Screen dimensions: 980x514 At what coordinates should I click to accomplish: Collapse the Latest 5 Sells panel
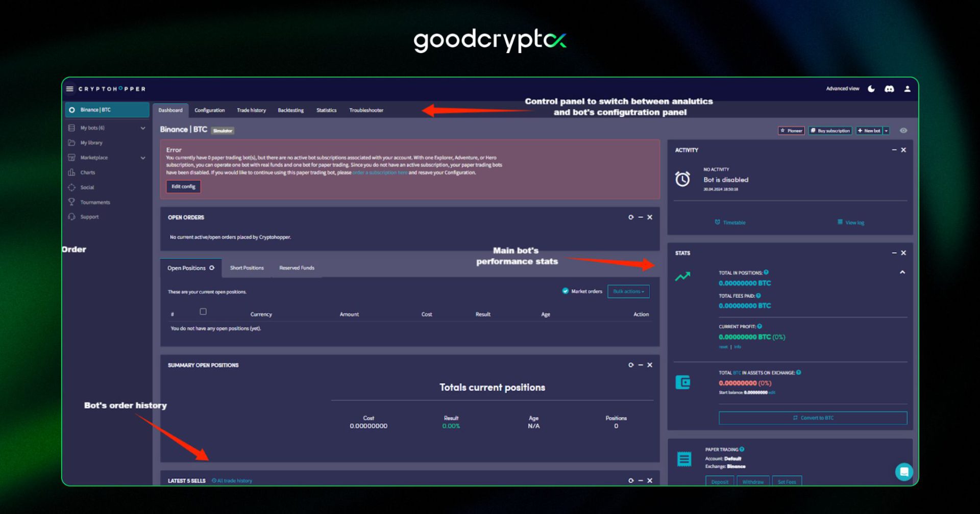(x=641, y=481)
